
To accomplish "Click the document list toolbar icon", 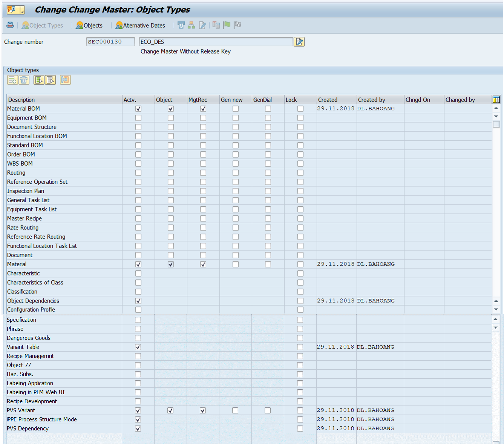I will point(216,25).
